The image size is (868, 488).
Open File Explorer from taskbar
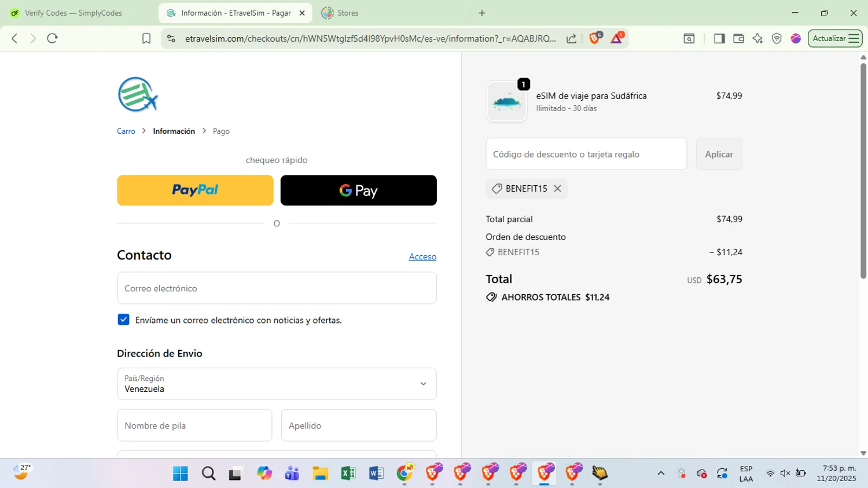click(x=320, y=474)
